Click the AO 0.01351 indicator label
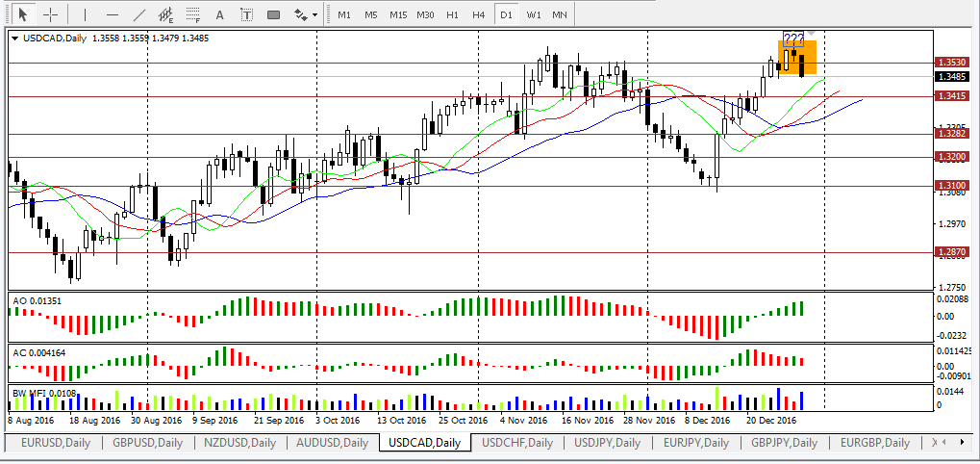Screen dimensions: 980x464 [38, 300]
